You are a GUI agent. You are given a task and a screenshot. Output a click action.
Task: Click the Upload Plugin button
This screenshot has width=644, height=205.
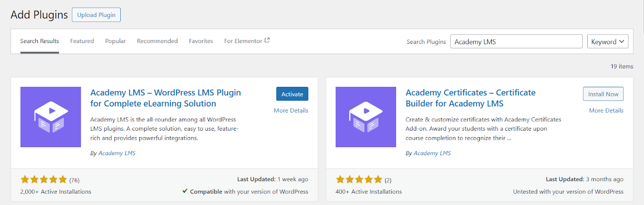[96, 15]
